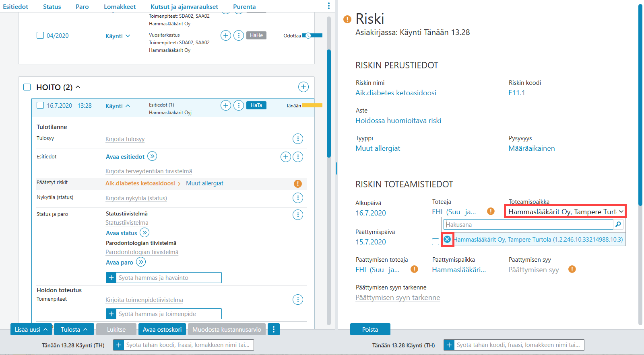Image resolution: width=644 pixels, height=355 pixels.
Task: Click the plus icon in HOITO header
Action: pyautogui.click(x=303, y=87)
